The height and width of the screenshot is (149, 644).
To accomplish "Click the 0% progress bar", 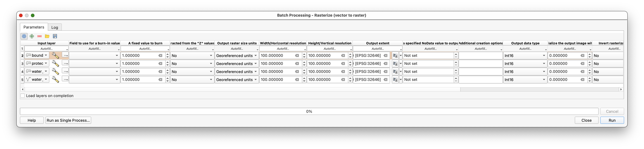I will (x=309, y=111).
